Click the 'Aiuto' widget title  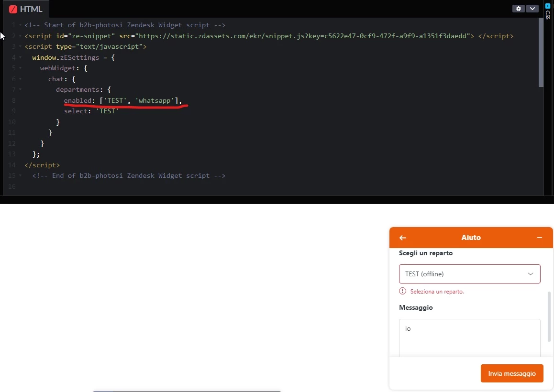coord(471,238)
